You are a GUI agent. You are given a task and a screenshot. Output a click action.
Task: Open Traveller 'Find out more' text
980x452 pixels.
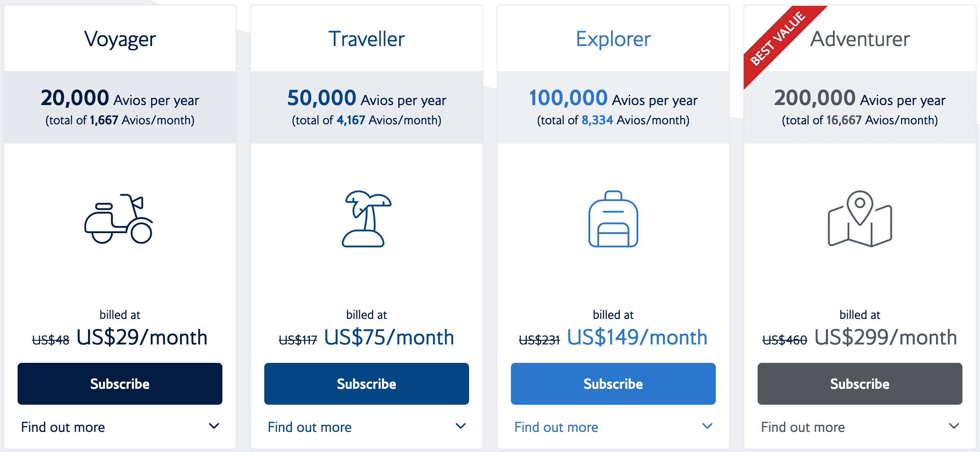pyautogui.click(x=309, y=427)
